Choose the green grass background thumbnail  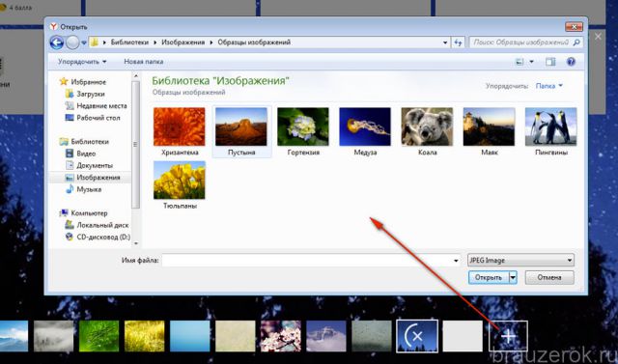(98, 336)
